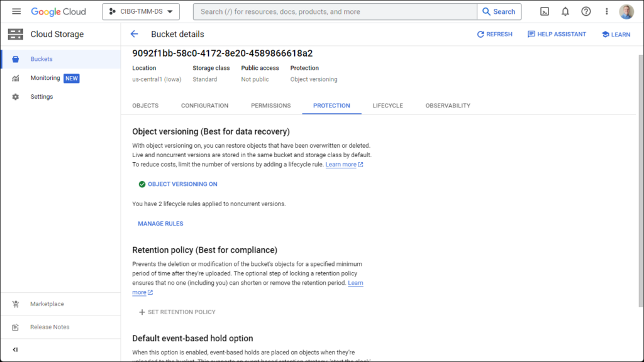Open the CIBG-TMM-DS project selector dropdown
This screenshot has width=644, height=362.
click(141, 11)
